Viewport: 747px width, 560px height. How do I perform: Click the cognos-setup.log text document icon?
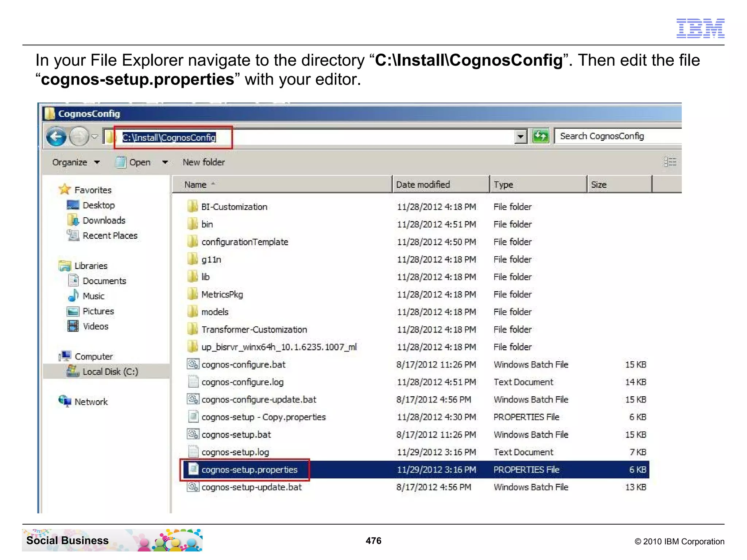[193, 451]
